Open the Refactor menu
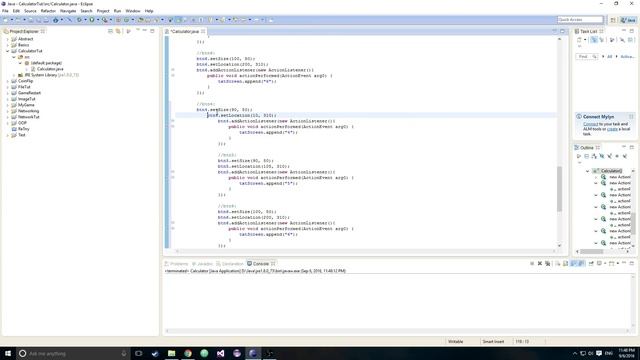The width and height of the screenshot is (640, 360). pyautogui.click(x=48, y=11)
